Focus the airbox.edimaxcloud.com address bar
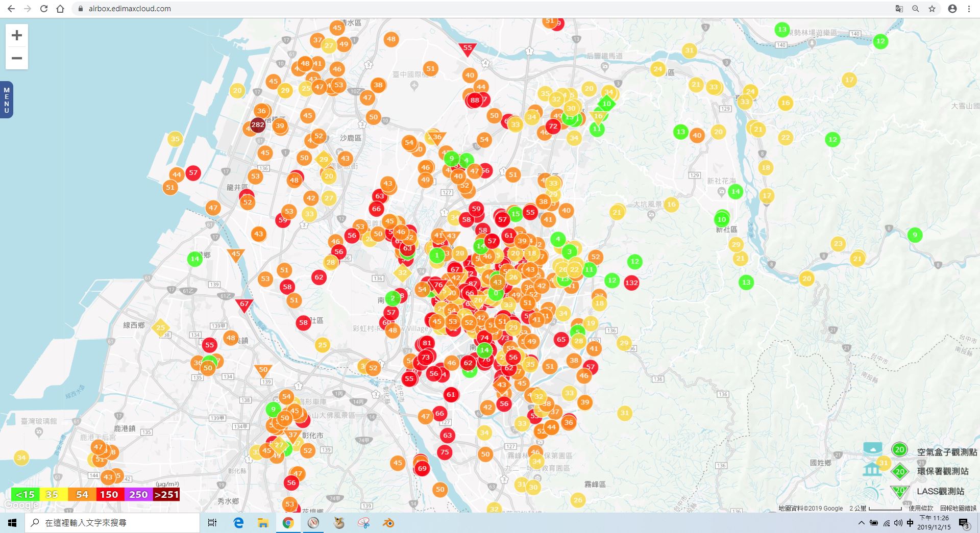980x533 pixels. click(x=130, y=9)
